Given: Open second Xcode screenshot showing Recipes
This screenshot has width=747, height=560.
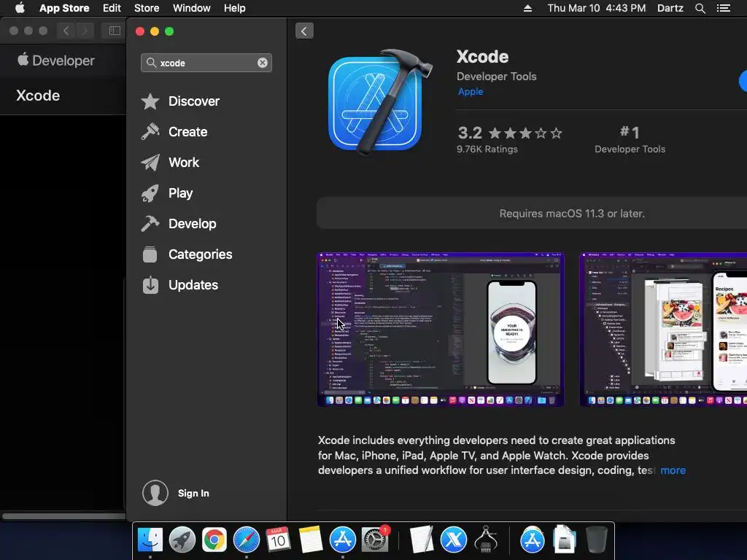Looking at the screenshot, I should 663,330.
